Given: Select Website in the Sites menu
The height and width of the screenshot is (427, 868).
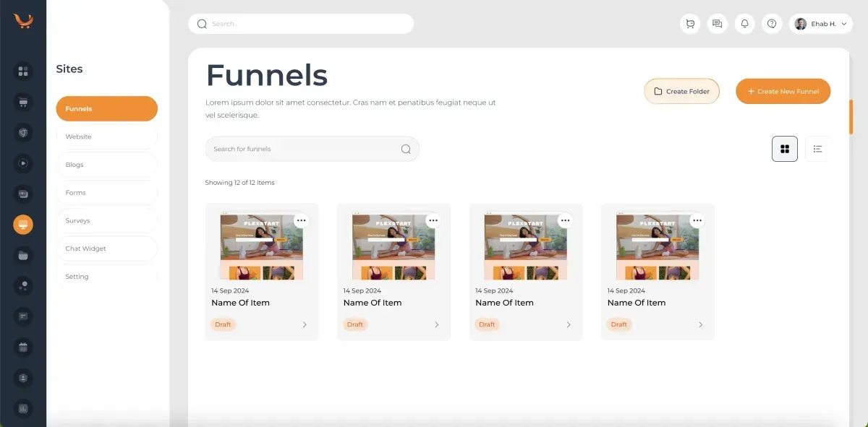Looking at the screenshot, I should point(106,137).
